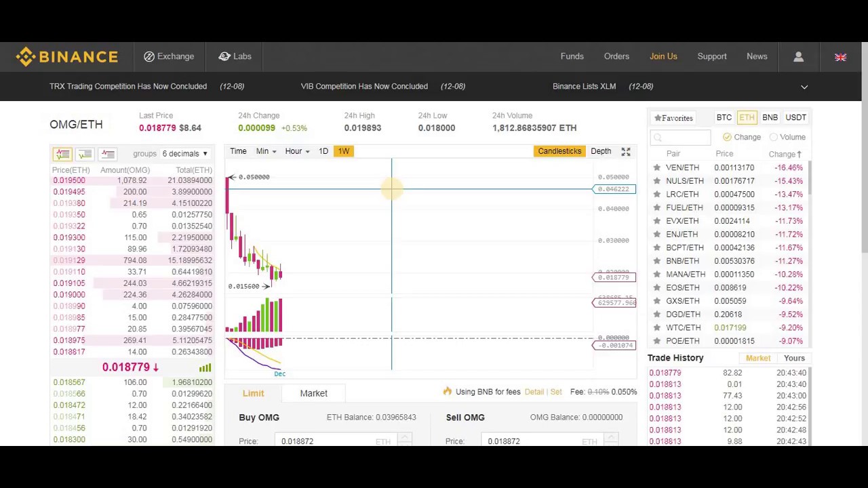Switch to Market order tab
This screenshot has width=868, height=488.
click(313, 393)
